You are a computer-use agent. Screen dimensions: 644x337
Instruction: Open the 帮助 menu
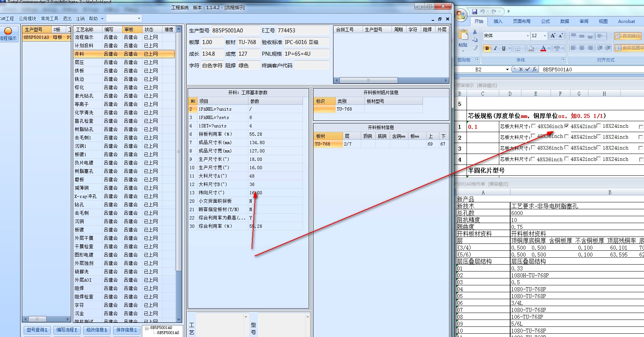tap(93, 19)
